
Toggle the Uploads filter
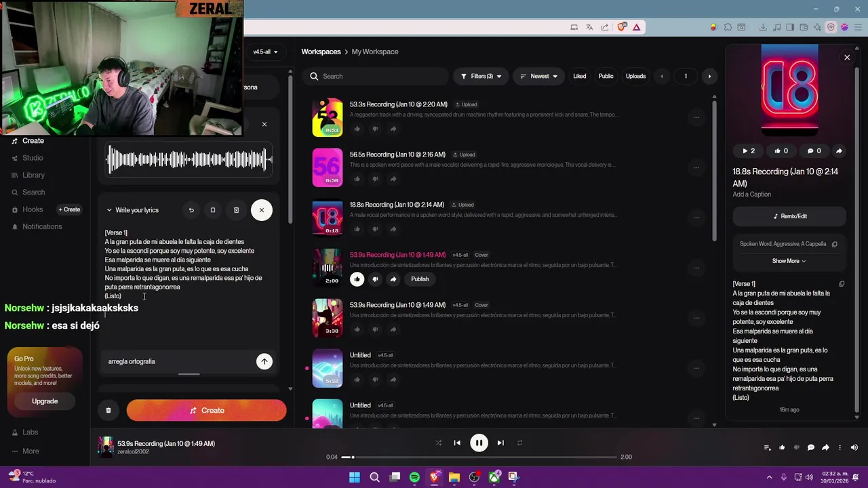click(635, 76)
